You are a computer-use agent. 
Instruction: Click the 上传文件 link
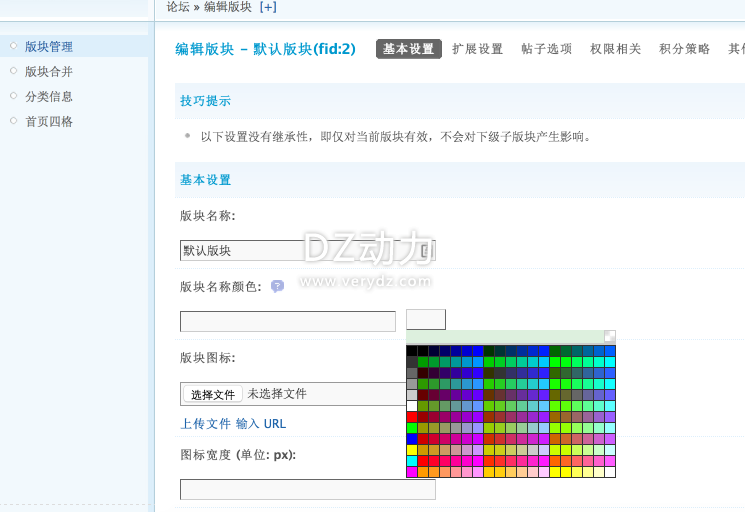[x=205, y=424]
